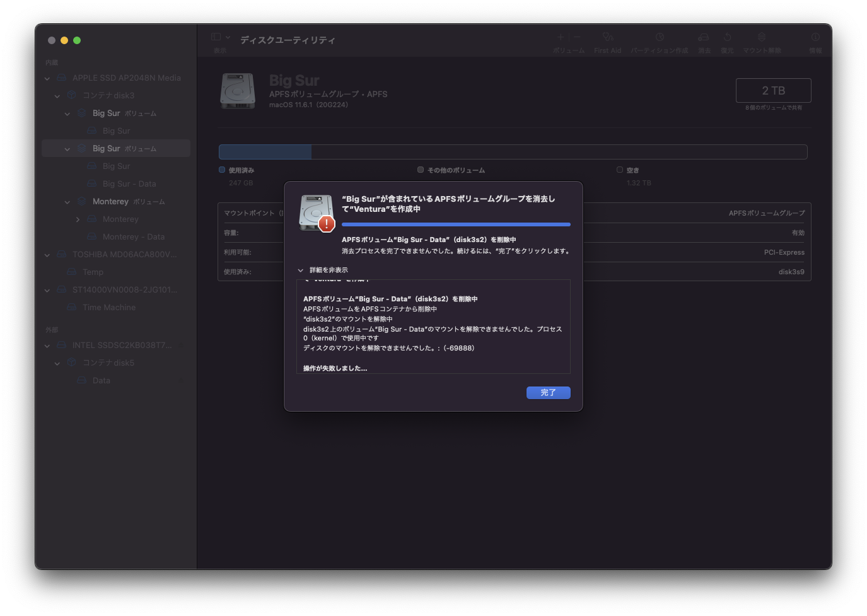Screen dimensions: 867x616
Task: Collapse the non-highlighted Big Sur ボリューム group
Action: [x=67, y=113]
